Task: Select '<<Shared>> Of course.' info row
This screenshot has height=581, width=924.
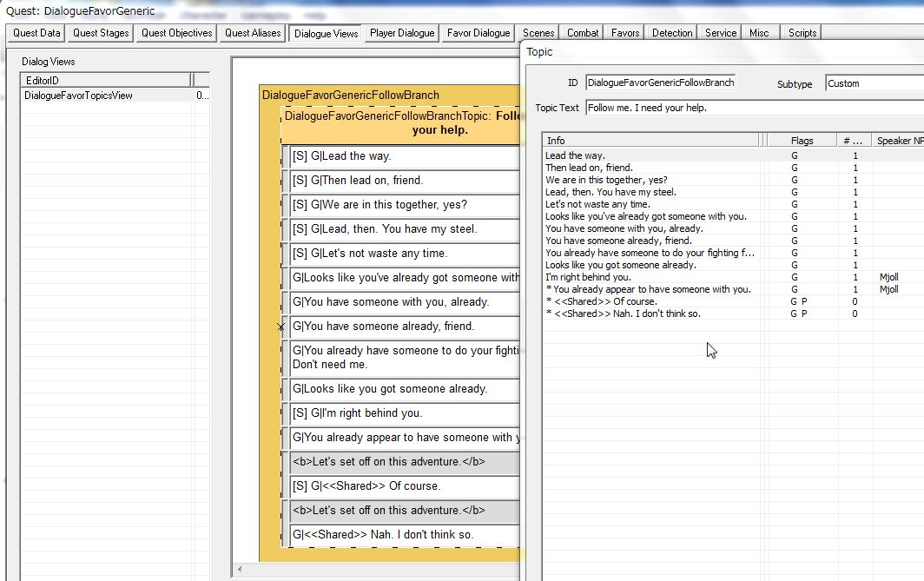Action: pyautogui.click(x=733, y=301)
